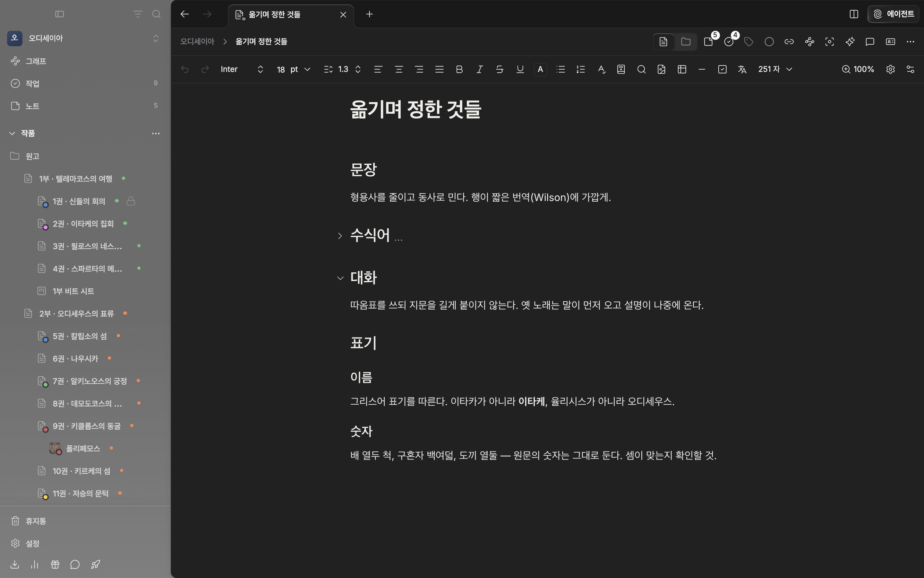Open the text color A button
Viewport: 924px width, 578px height.
pyautogui.click(x=540, y=69)
